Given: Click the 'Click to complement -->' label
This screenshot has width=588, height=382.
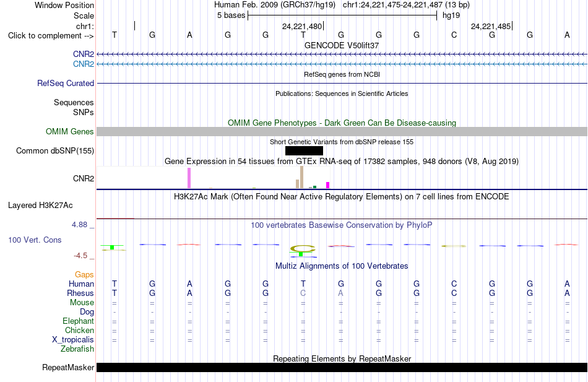Looking at the screenshot, I should click(51, 36).
